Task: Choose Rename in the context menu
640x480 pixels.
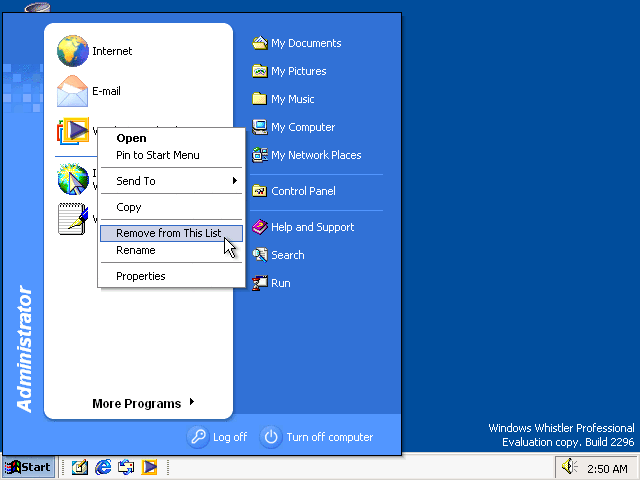Action: click(171, 250)
